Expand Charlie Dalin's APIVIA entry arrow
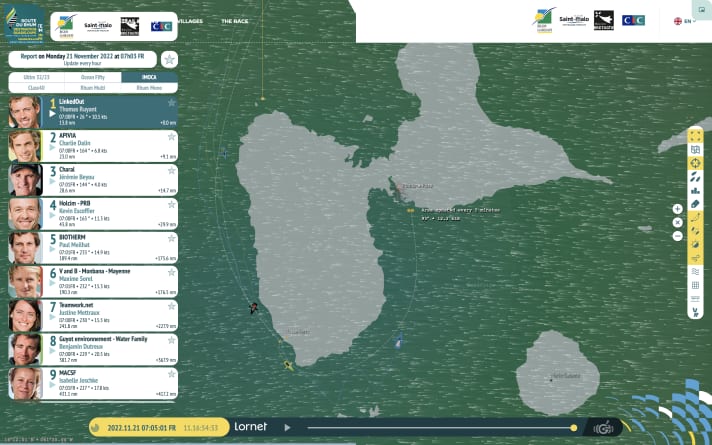 pos(52,146)
